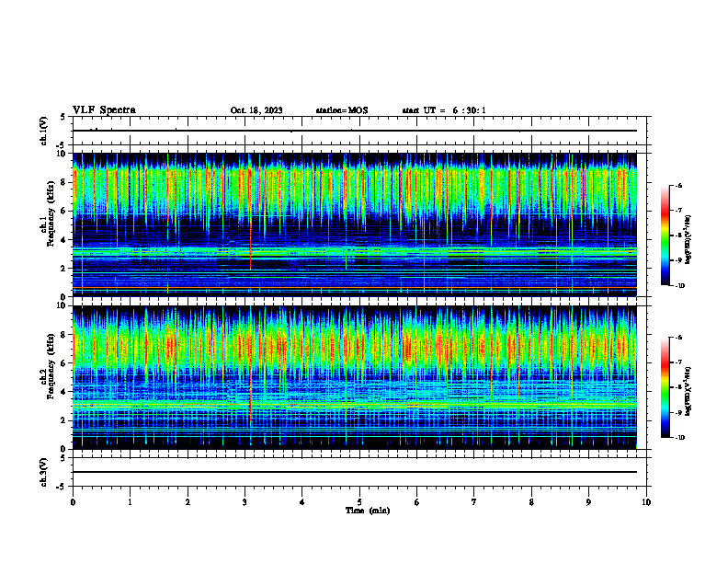Click the "start UT = 6 :30: 1" text

444,110
